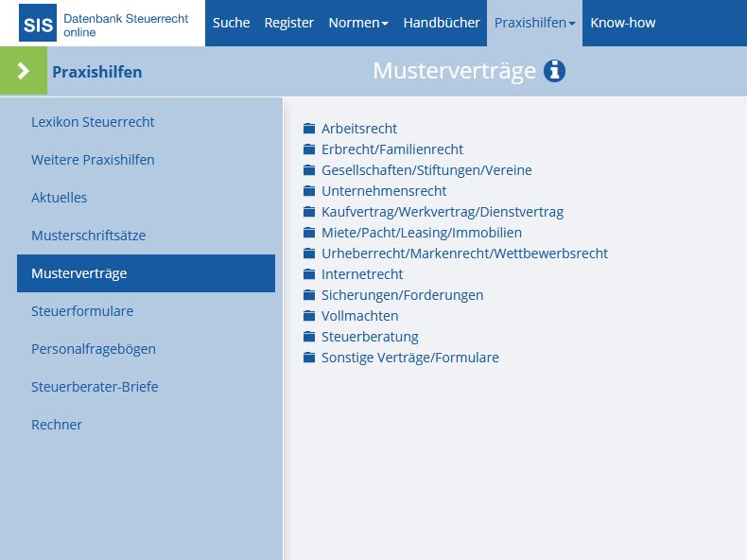Image resolution: width=747 pixels, height=560 pixels.
Task: Open the Praxishilfen dropdown in top navigation
Action: 534,23
